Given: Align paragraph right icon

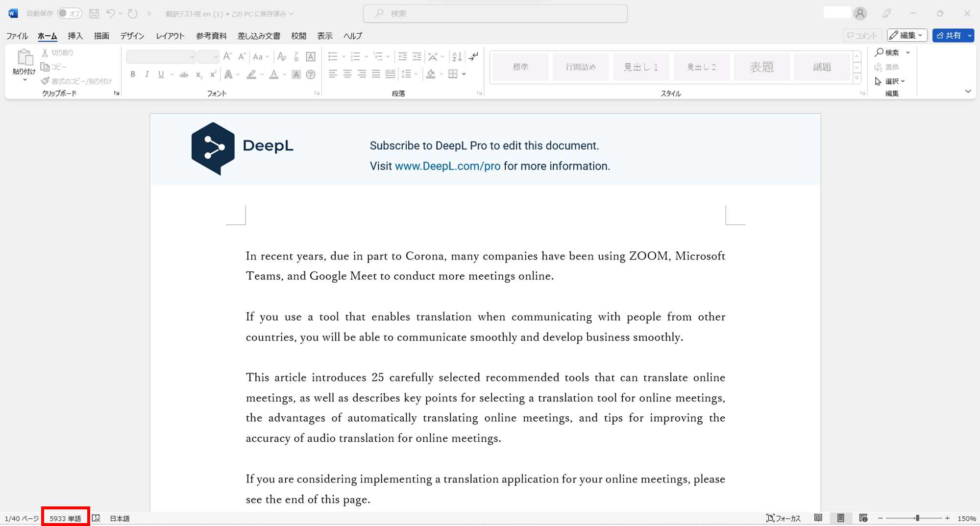Looking at the screenshot, I should pos(362,74).
